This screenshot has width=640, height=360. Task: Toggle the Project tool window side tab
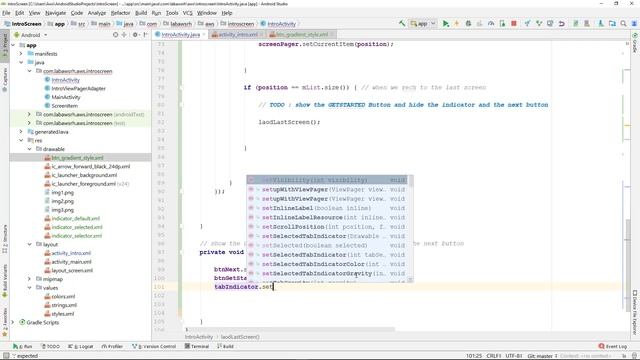pos(4,47)
